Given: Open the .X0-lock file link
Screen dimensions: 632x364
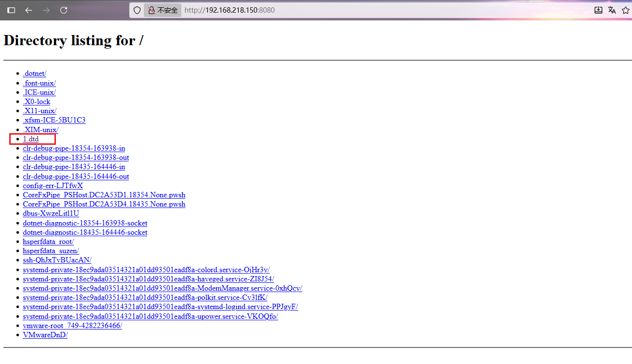Looking at the screenshot, I should point(36,102).
